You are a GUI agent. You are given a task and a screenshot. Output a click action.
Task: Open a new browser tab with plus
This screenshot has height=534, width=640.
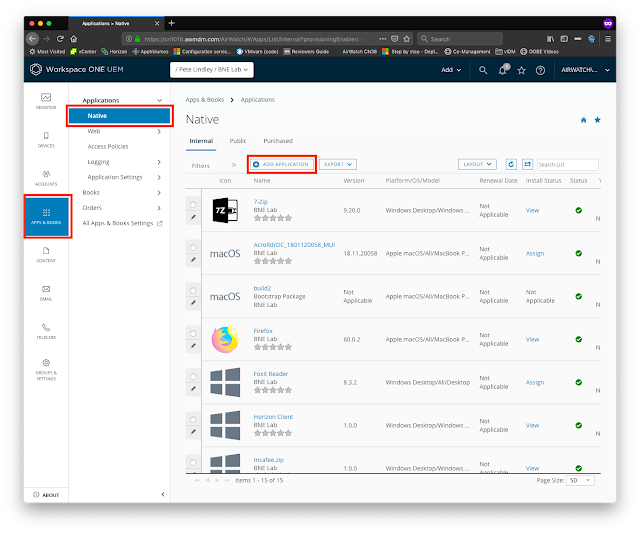pos(171,23)
